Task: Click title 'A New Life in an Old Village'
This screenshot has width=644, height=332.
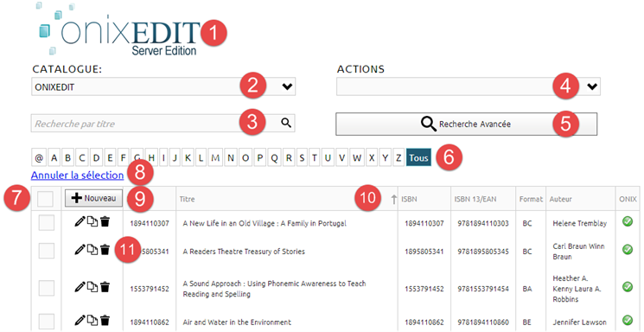Action: tap(265, 224)
